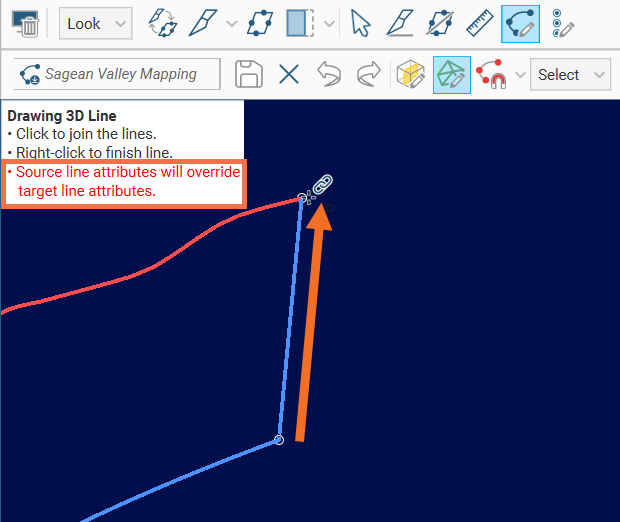Save the line with floppy disk icon
Screen dimensions: 620x522
point(249,74)
